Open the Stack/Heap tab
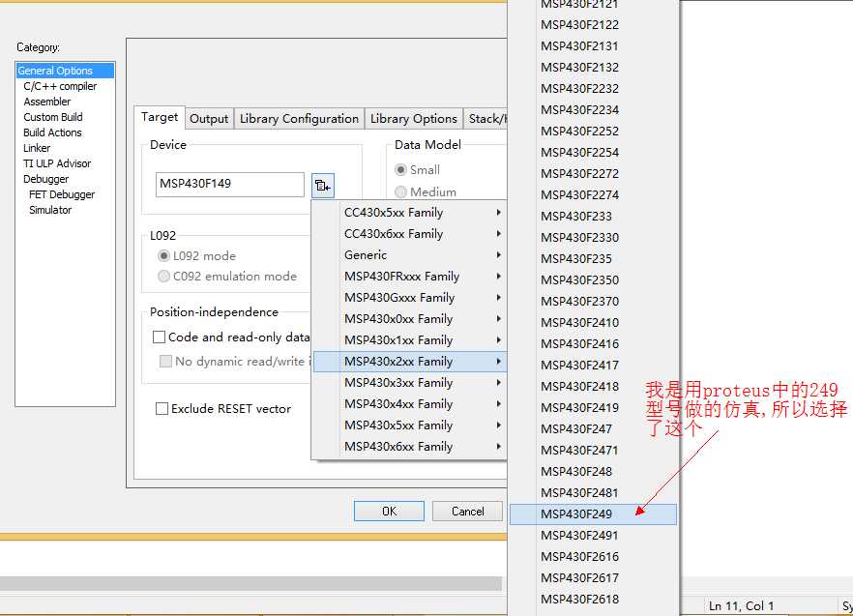This screenshot has width=853, height=616. (x=485, y=119)
